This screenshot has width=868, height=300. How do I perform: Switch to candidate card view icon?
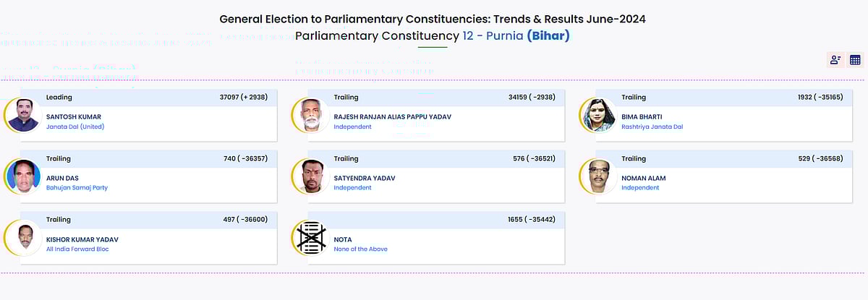(835, 60)
